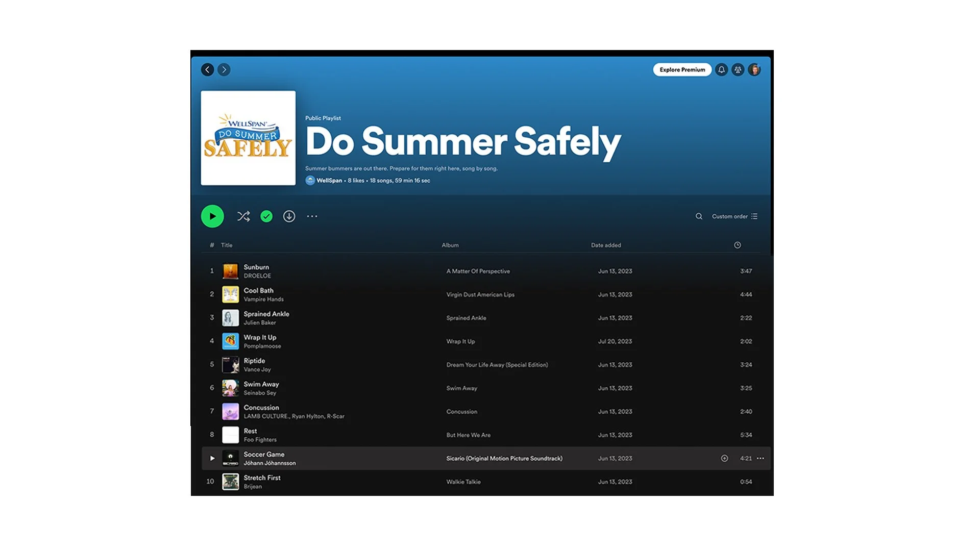
Task: Change the playlist view layout
Action: coord(755,216)
